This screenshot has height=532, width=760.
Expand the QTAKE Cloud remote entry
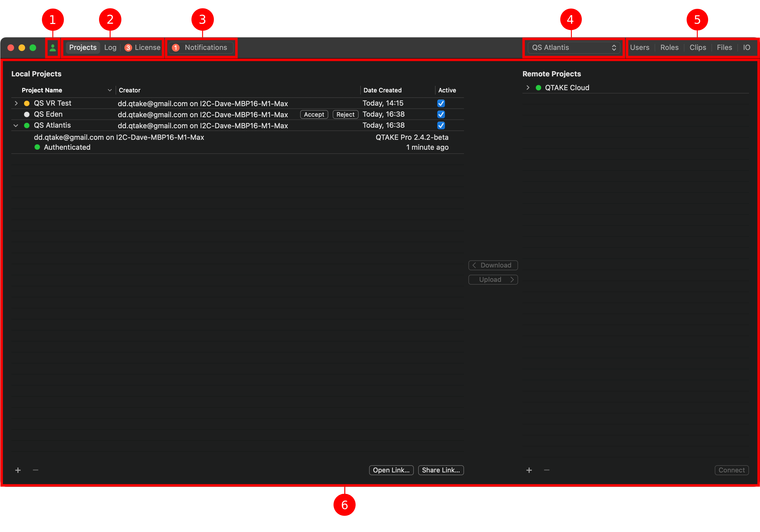(528, 88)
